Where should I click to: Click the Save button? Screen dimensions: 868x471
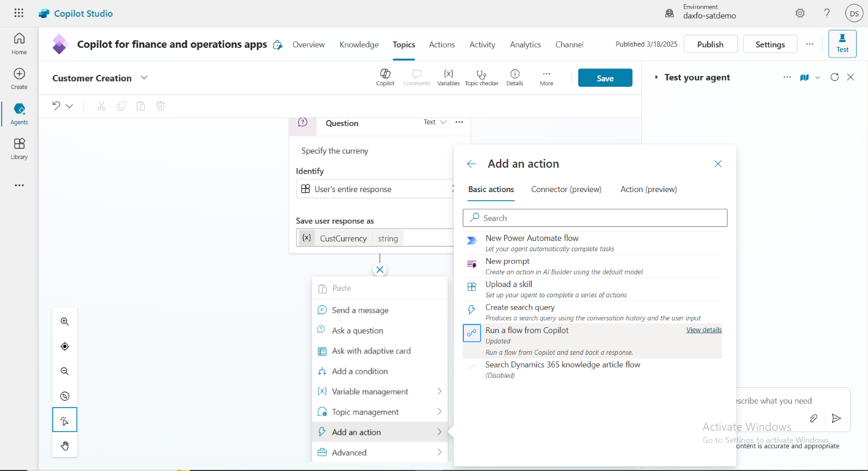click(605, 78)
